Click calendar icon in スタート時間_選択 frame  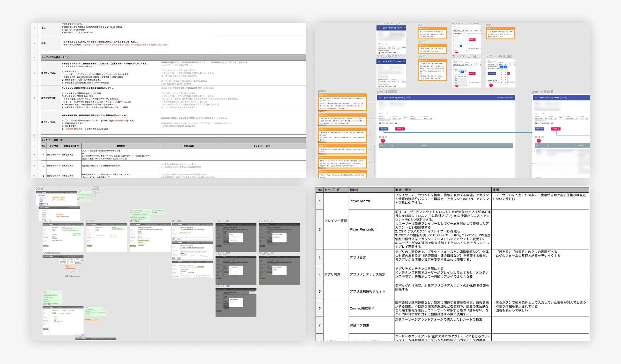click(497, 64)
